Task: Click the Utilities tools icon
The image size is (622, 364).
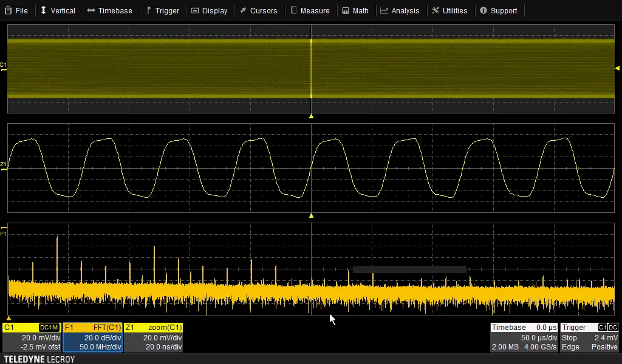Action: (x=436, y=10)
